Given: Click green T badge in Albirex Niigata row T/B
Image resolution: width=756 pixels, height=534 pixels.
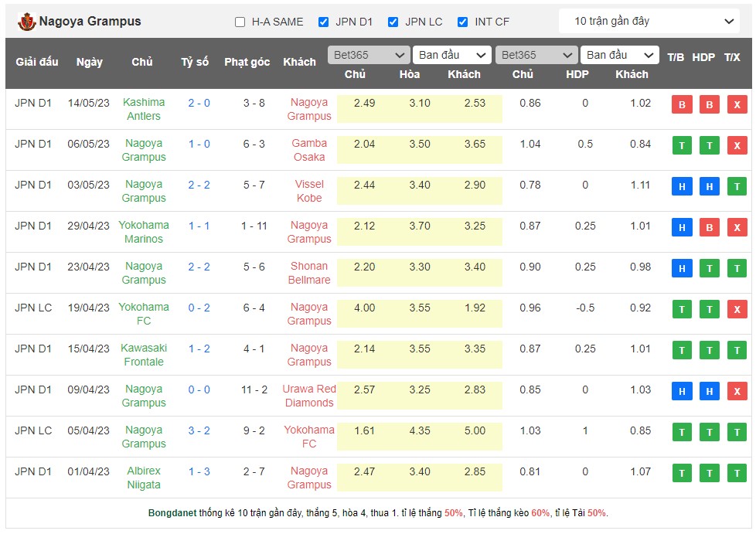Looking at the screenshot, I should 682,473.
